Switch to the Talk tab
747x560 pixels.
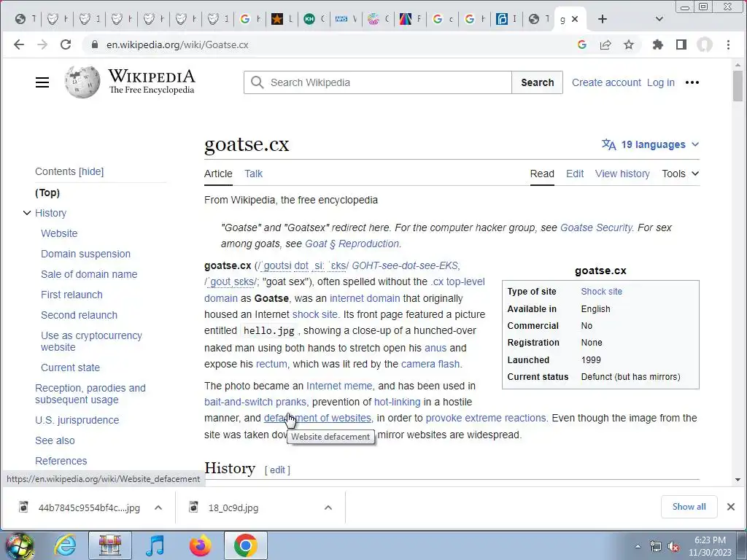[253, 174]
